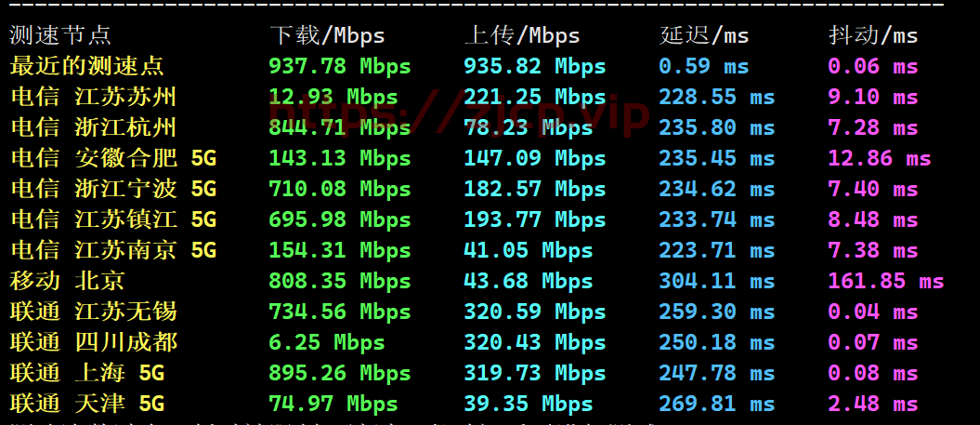Click the 电信 江苏南京 5G node name
Viewport: 980px width, 425px height.
113,250
